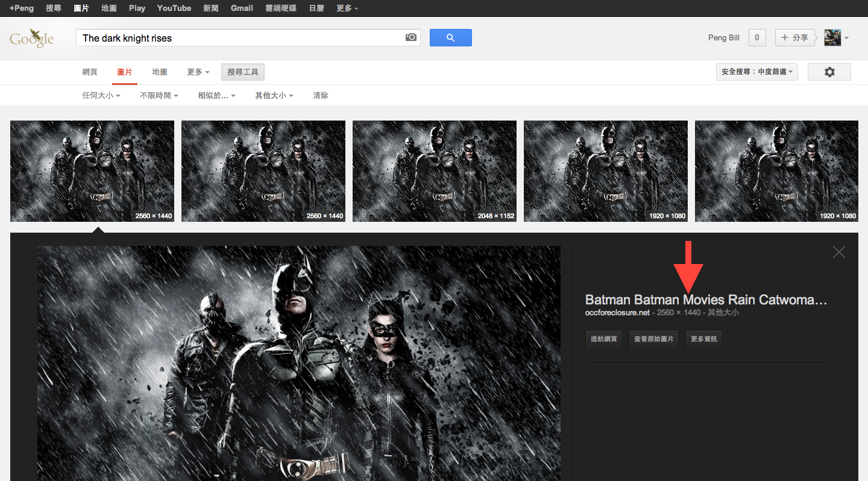868x481 pixels.
Task: Click the Share button
Action: click(794, 37)
